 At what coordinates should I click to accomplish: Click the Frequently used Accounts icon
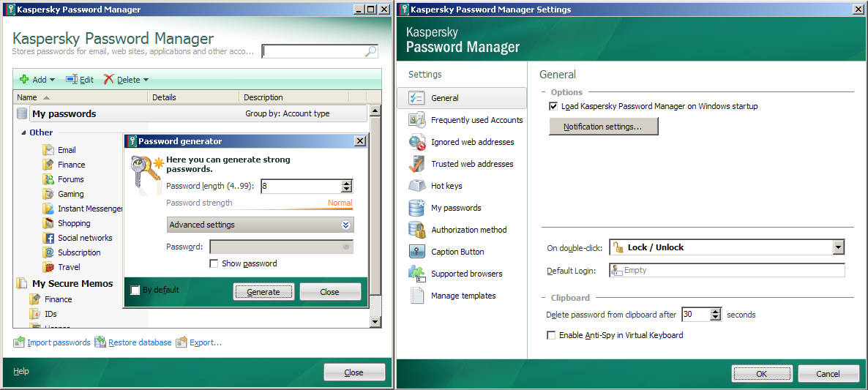(x=416, y=119)
